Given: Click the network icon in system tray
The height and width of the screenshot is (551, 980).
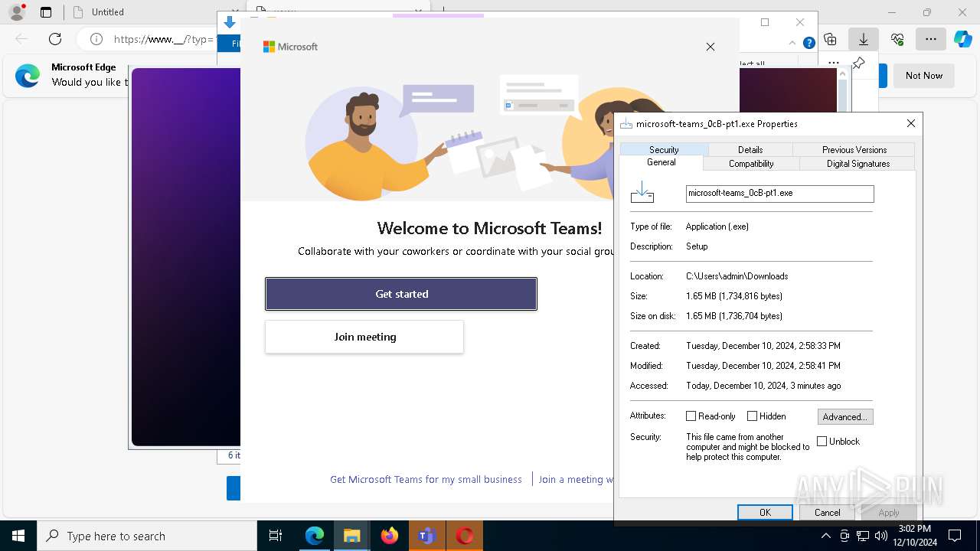Looking at the screenshot, I should (863, 536).
